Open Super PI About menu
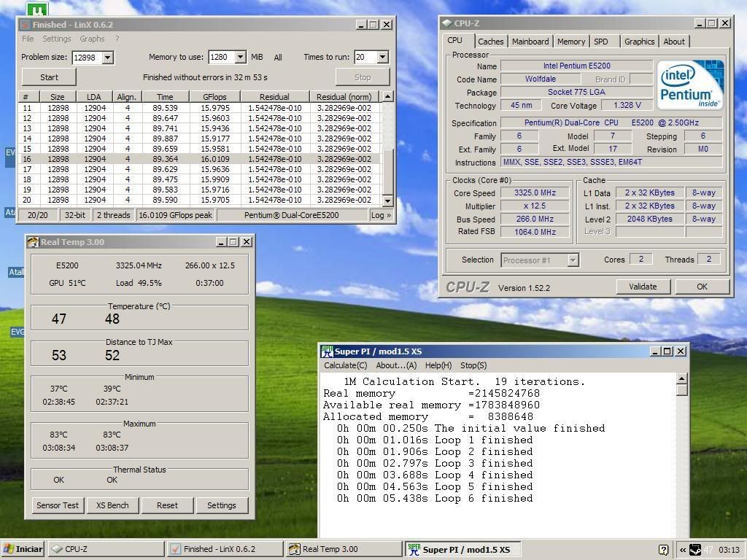The image size is (747, 560). coord(396,365)
